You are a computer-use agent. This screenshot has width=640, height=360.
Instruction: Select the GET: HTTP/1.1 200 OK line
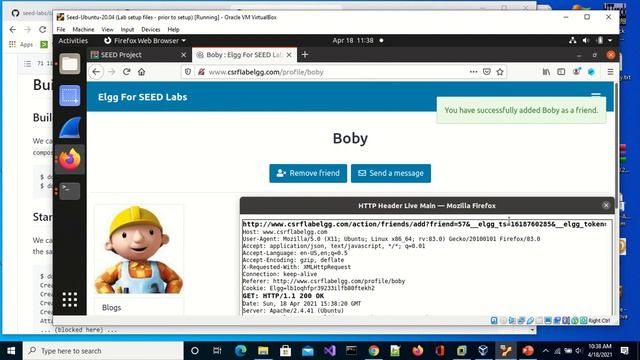pyautogui.click(x=283, y=296)
